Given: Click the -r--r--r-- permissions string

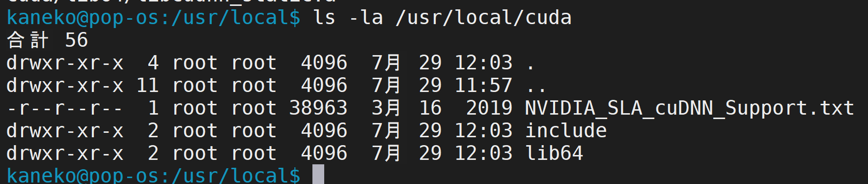Looking at the screenshot, I should [64, 108].
